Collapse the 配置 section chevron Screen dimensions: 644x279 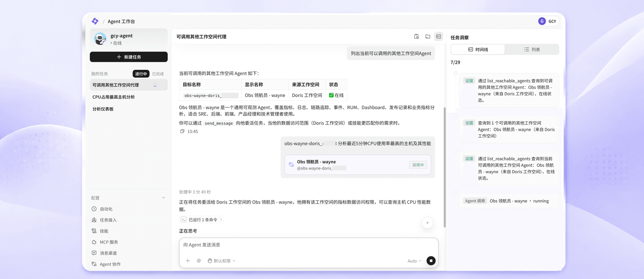[x=163, y=198]
